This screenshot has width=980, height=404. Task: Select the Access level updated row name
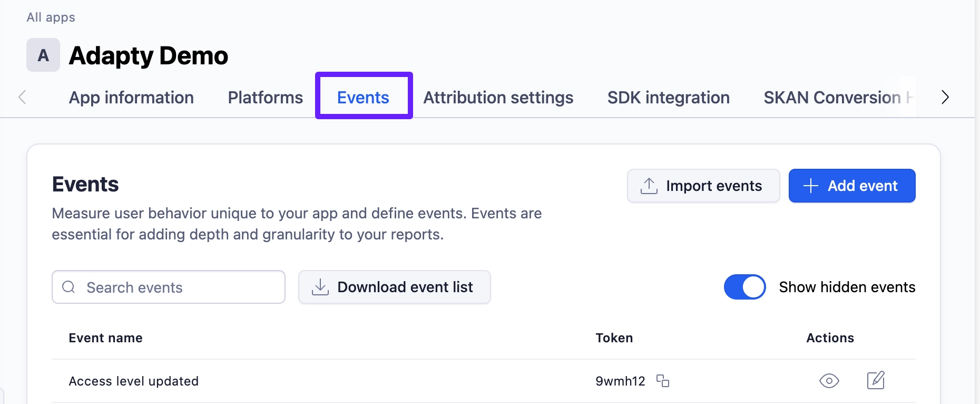pos(134,381)
